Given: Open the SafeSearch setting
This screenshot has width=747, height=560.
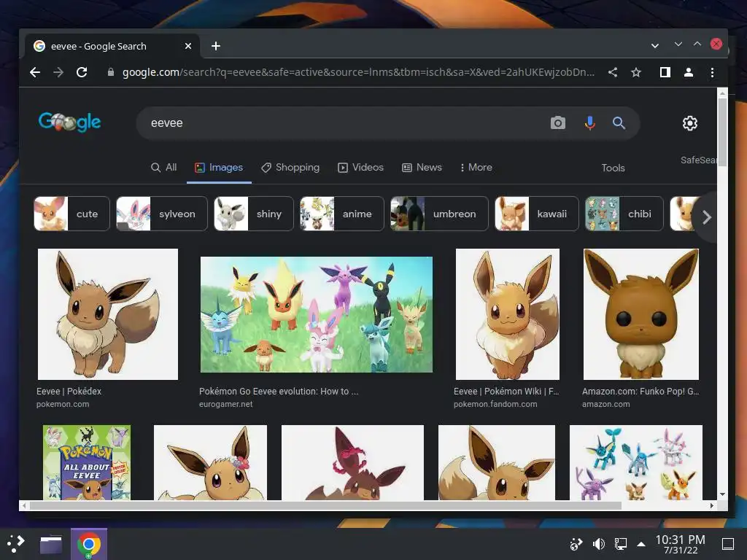Looking at the screenshot, I should 698,160.
